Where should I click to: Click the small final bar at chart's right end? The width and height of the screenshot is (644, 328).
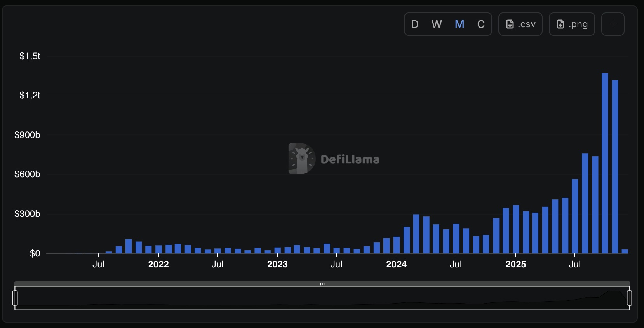(625, 251)
